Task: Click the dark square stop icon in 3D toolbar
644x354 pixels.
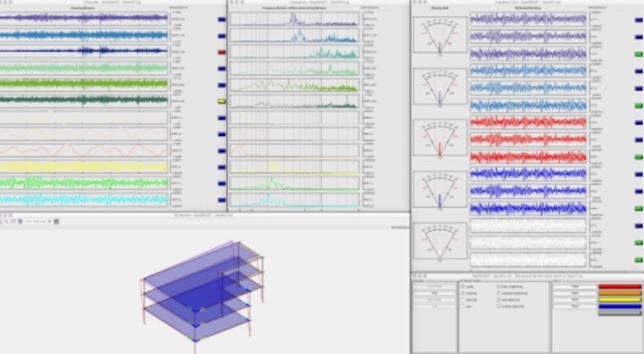Action: [x=57, y=221]
